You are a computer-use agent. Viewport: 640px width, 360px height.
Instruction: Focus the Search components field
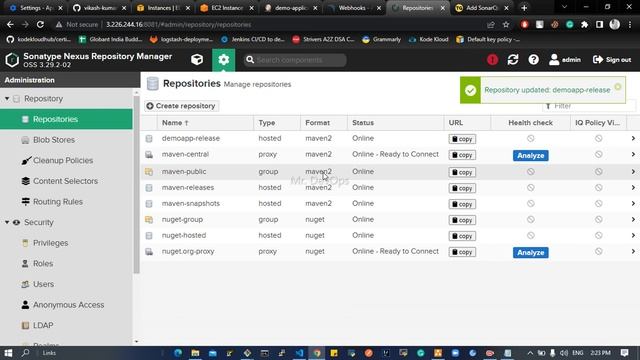296,60
